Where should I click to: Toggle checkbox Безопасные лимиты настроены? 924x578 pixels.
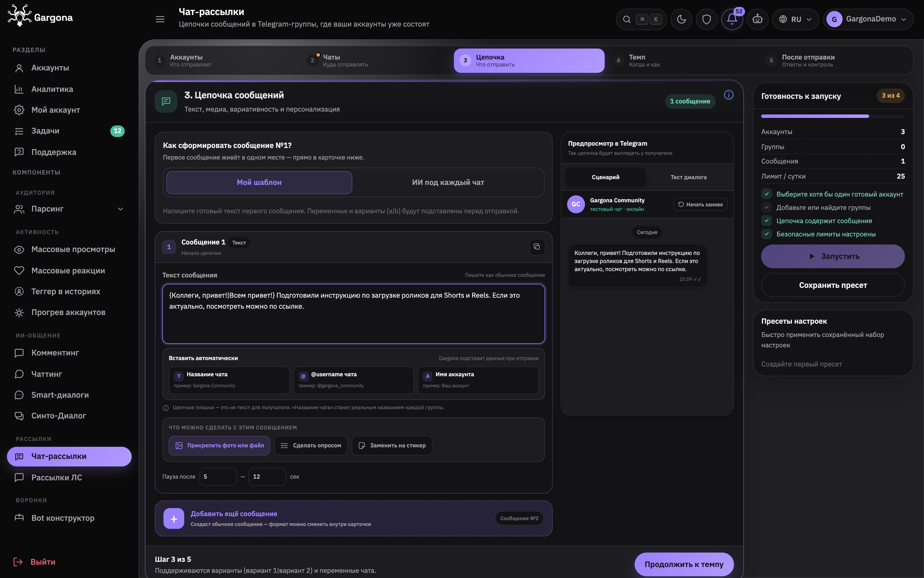coord(766,234)
